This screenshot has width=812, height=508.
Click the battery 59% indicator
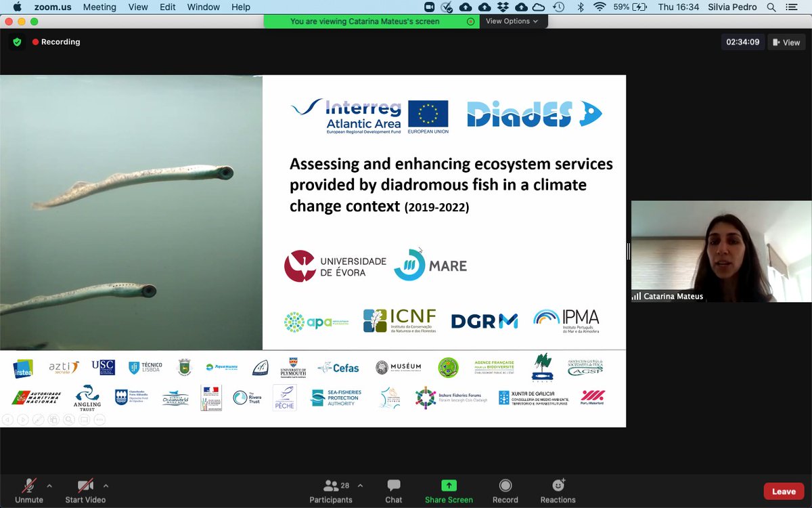(630, 7)
